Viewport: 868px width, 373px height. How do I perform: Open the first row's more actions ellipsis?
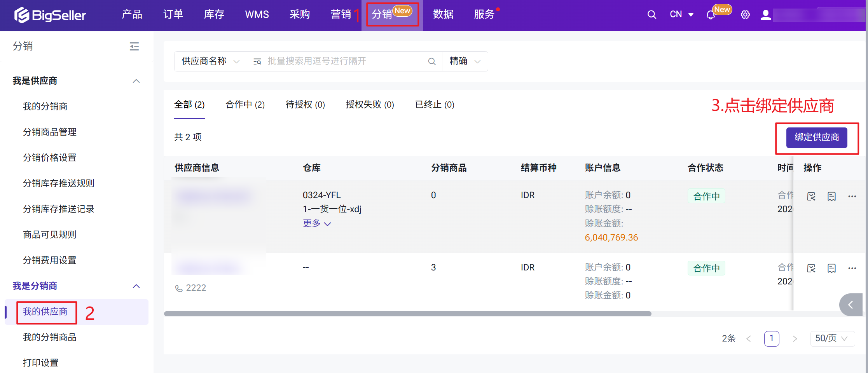tap(852, 197)
